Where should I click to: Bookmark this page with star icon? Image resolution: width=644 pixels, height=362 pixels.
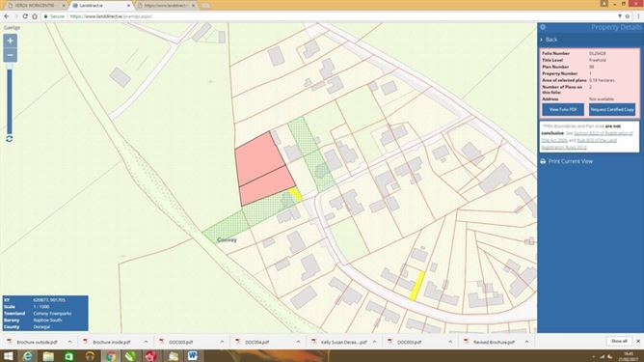(628, 16)
